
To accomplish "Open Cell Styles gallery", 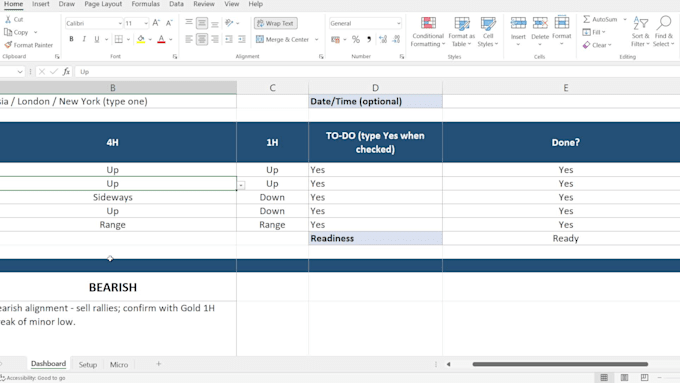I will 488,32.
